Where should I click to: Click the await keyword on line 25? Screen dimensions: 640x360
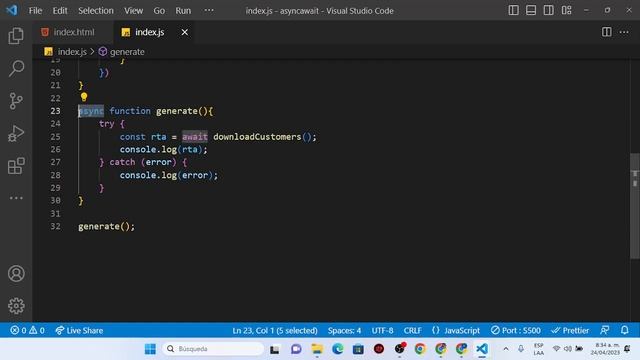point(195,137)
